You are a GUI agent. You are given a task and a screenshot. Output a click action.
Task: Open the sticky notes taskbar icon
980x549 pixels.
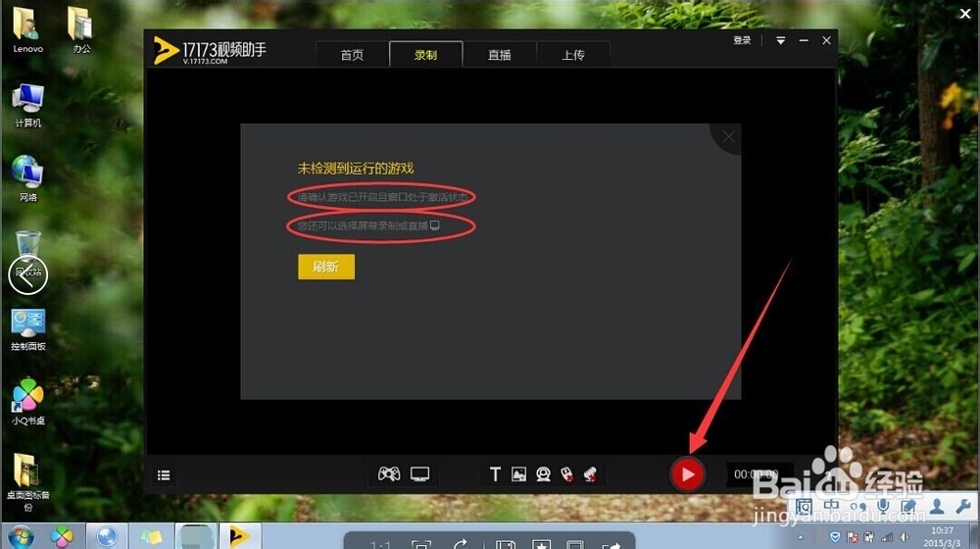click(x=151, y=536)
